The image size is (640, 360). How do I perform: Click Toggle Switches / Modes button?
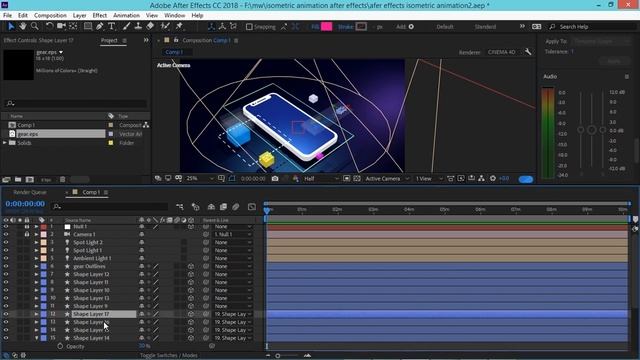169,356
